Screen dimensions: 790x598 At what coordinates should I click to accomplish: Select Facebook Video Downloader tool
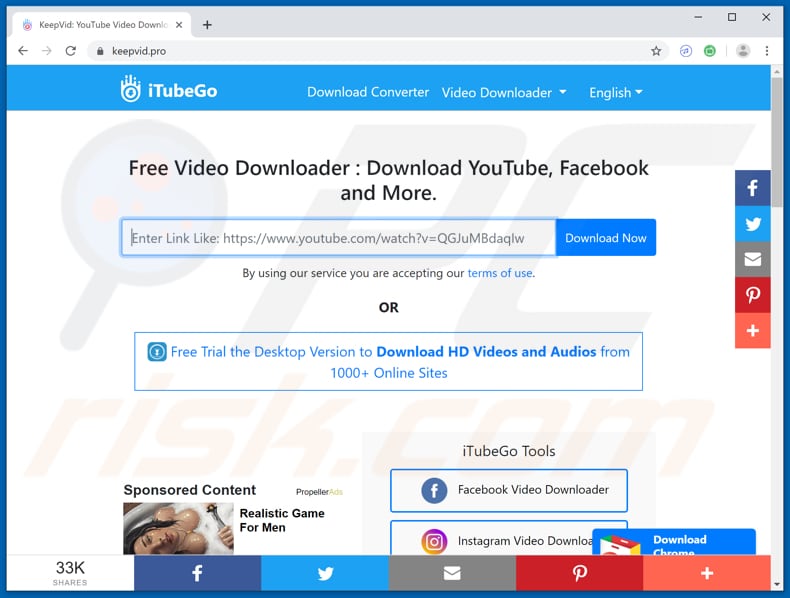click(509, 490)
